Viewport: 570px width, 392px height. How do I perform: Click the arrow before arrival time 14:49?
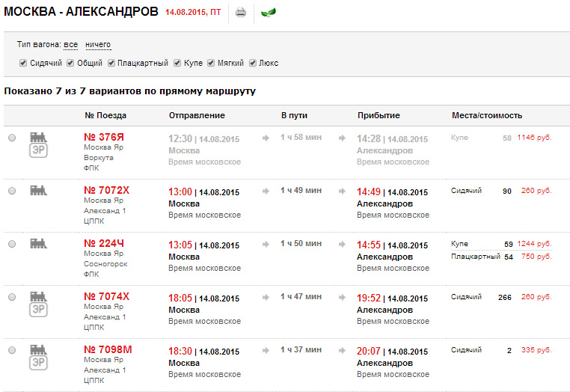point(343,192)
